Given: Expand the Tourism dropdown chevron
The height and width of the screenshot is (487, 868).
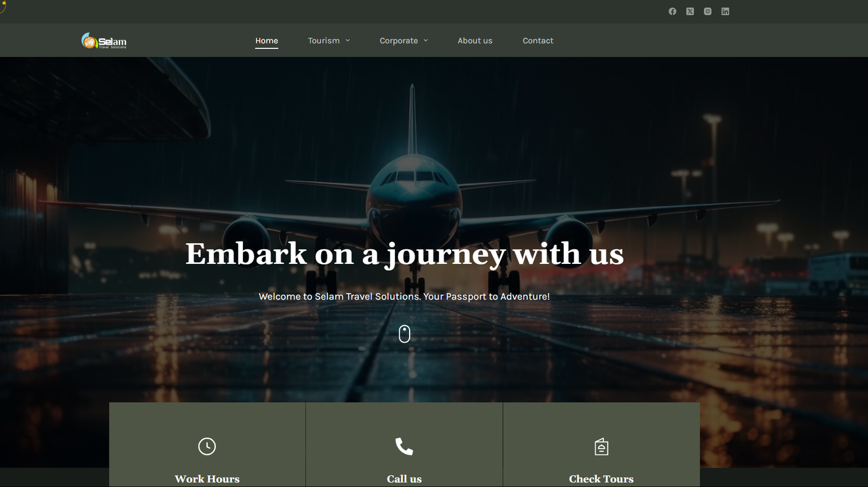Looking at the screenshot, I should pos(348,41).
